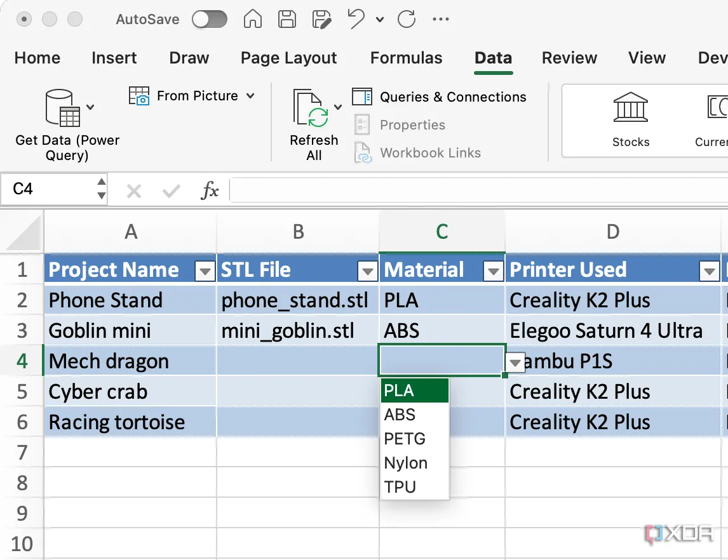728x560 pixels.
Task: Click the Redo circular arrow icon
Action: pos(407,19)
